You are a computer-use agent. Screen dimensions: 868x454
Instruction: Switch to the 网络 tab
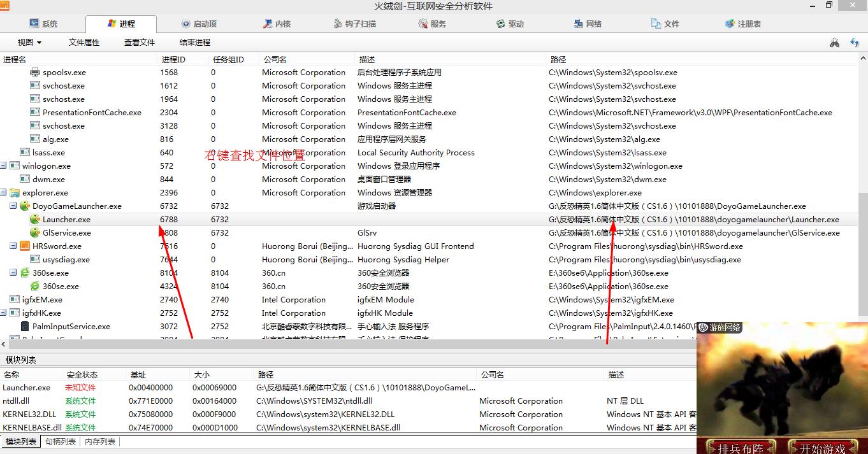click(588, 24)
